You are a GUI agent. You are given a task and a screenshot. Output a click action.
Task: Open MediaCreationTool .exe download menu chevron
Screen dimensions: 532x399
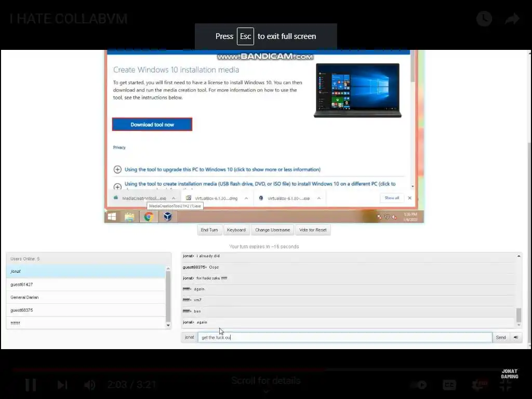[174, 198]
